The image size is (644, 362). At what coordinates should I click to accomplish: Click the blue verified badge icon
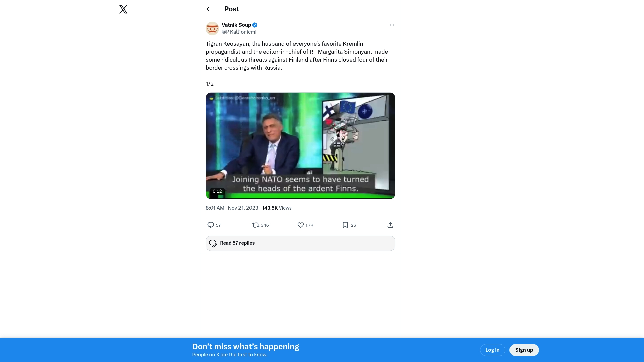click(x=255, y=25)
